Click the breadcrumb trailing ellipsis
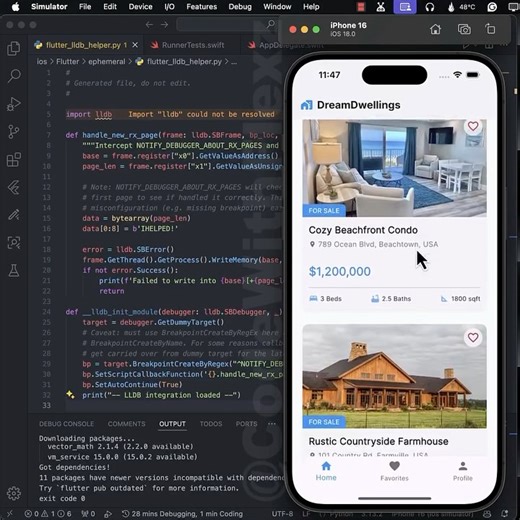520x520 pixels. pyautogui.click(x=234, y=62)
